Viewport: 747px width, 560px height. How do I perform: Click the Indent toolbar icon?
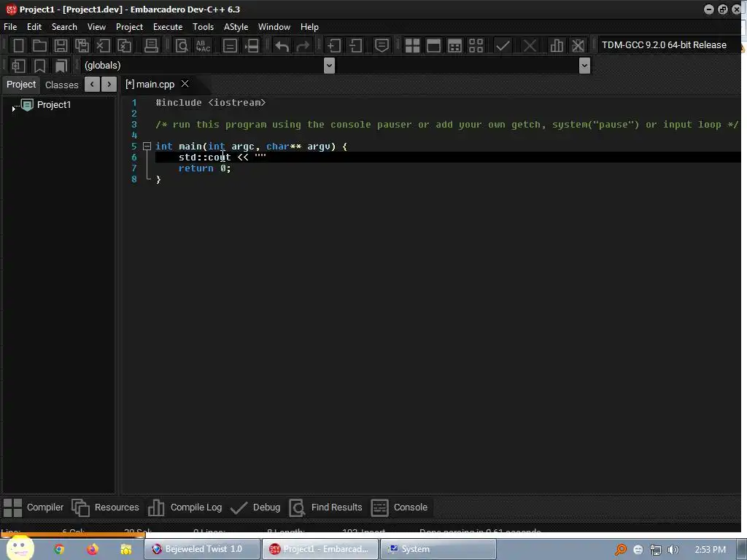(334, 46)
